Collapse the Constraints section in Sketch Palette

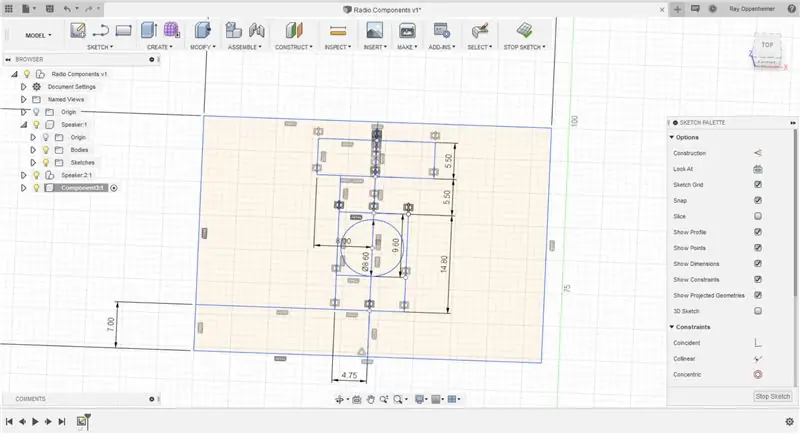coord(672,327)
